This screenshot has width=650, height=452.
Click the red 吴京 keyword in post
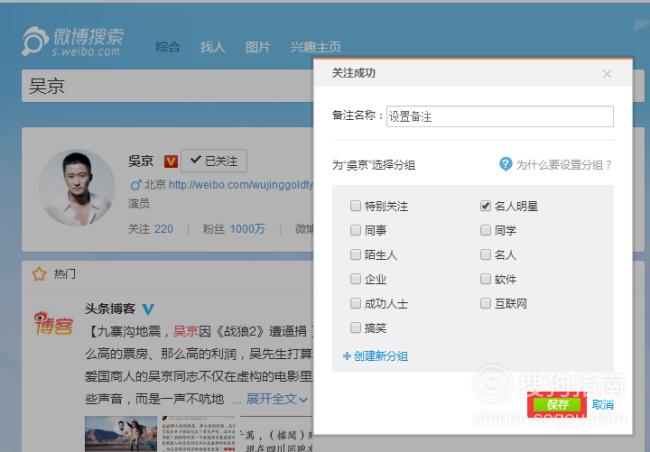186,331
